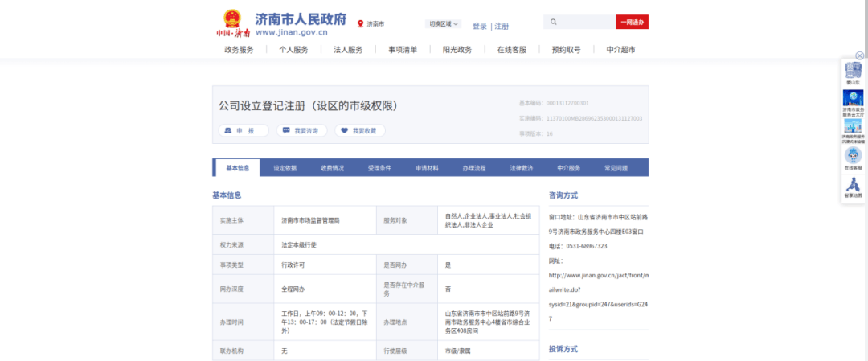Click the 我要收藏 heart button
The width and height of the screenshot is (868, 361).
click(x=359, y=130)
